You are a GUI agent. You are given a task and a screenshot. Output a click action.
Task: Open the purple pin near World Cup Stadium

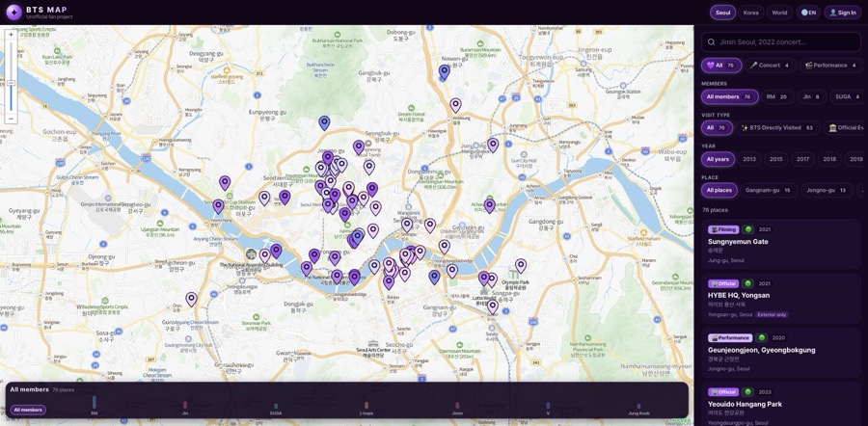click(219, 206)
